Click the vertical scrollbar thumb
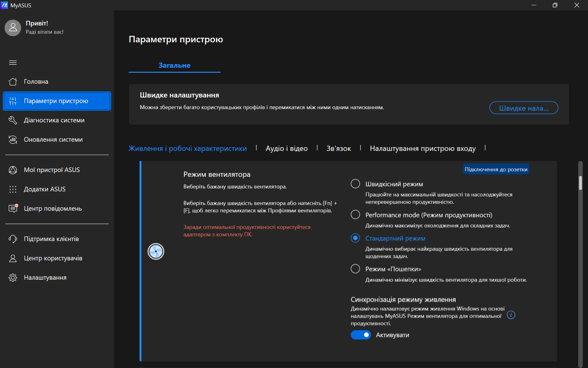Image resolution: width=588 pixels, height=368 pixels. coord(580,183)
